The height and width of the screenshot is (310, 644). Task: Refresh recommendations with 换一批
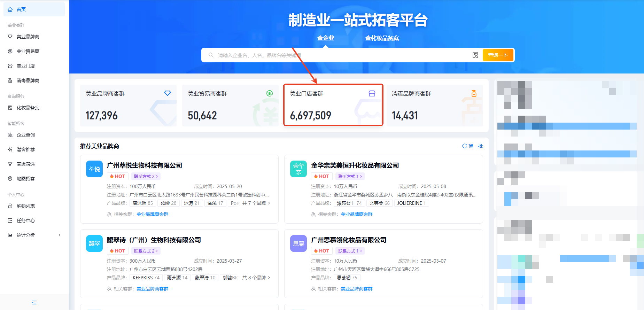(x=473, y=146)
